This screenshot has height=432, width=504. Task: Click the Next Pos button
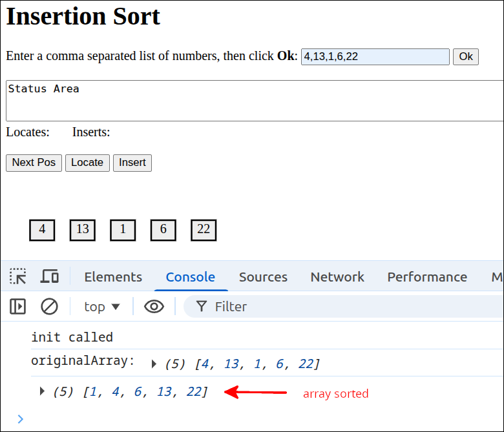pyautogui.click(x=34, y=163)
